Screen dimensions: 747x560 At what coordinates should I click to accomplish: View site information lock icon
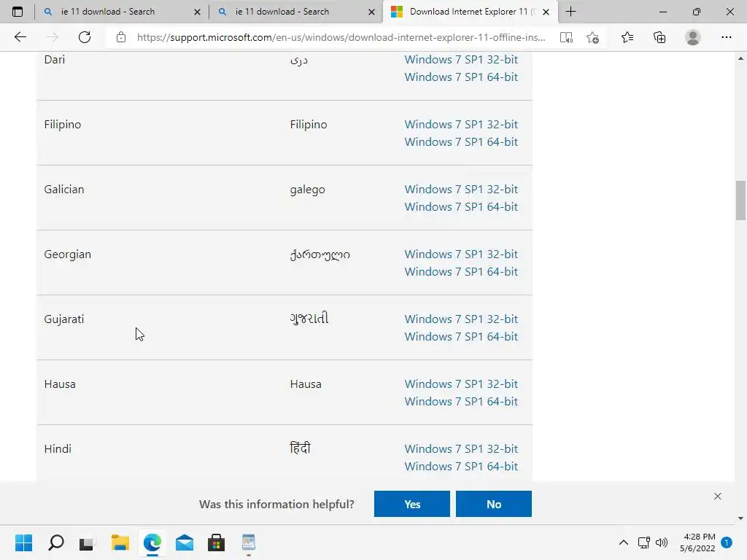click(x=121, y=37)
